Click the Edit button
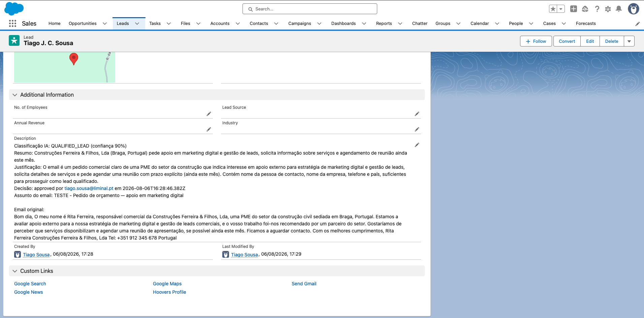The image size is (644, 318). (x=590, y=41)
